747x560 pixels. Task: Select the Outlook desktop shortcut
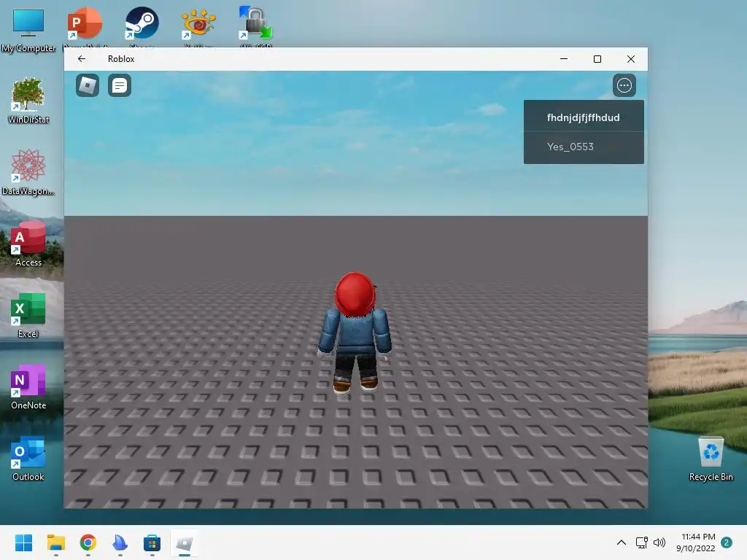point(28,458)
